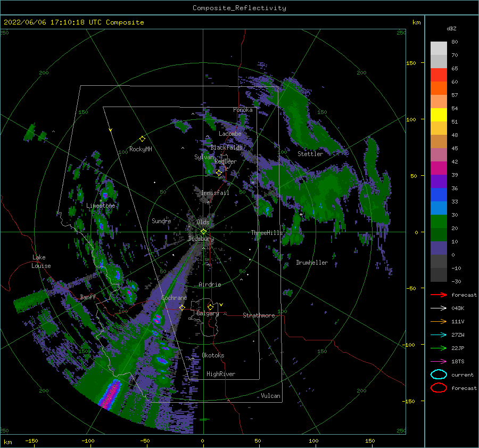Pick the light gray 80 dBZ swatch
The image size is (479, 448).
pyautogui.click(x=439, y=48)
